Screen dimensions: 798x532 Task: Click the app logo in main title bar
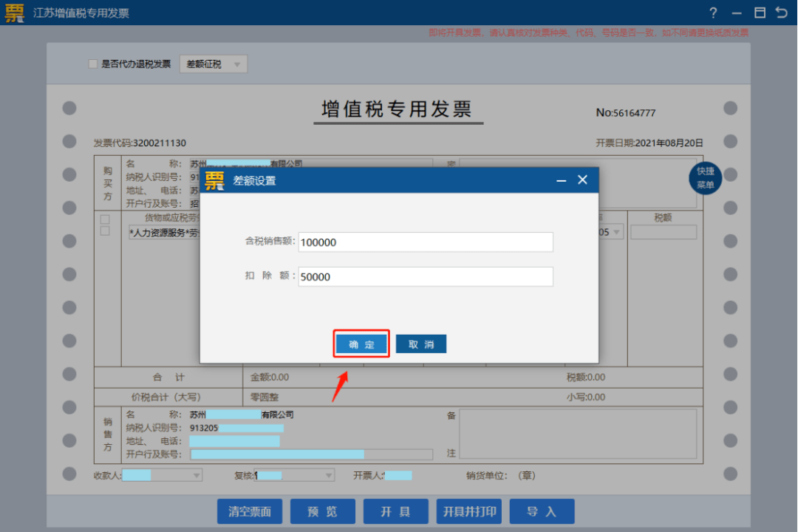click(x=14, y=13)
